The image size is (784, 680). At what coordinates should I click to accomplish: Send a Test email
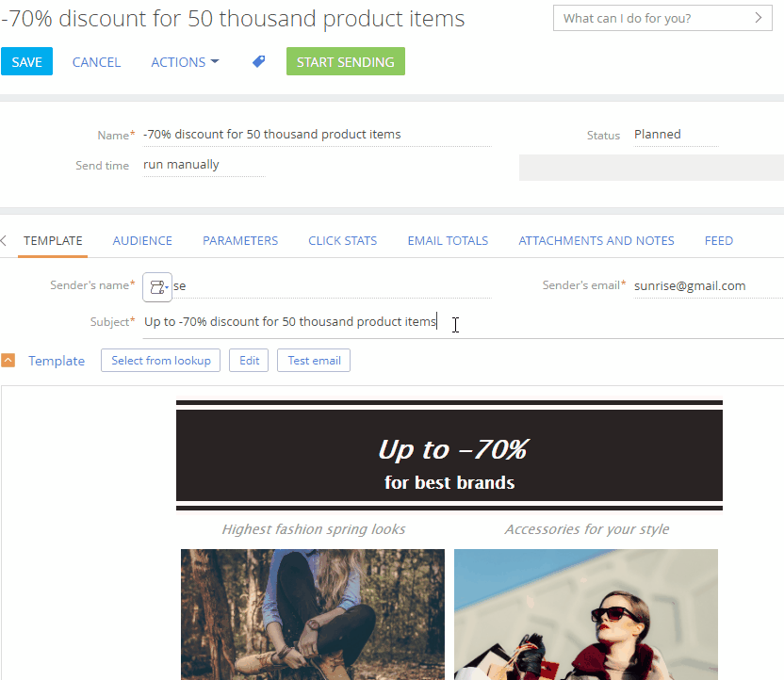[x=314, y=360]
